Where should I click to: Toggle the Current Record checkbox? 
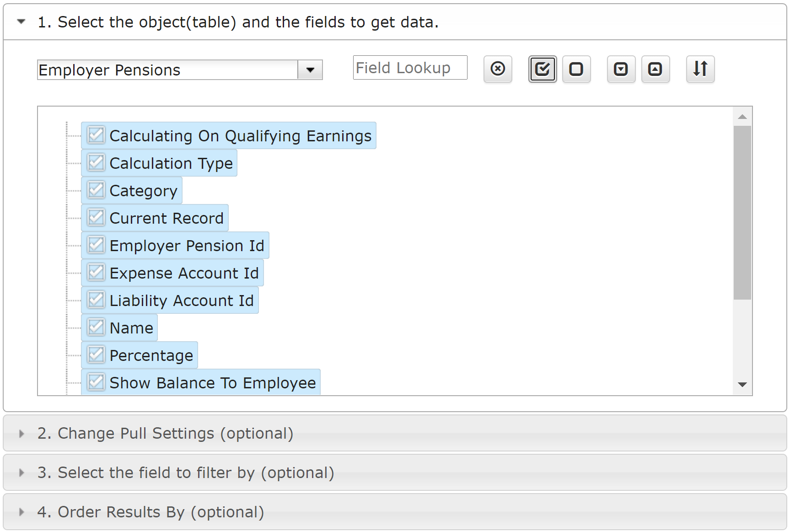[96, 218]
